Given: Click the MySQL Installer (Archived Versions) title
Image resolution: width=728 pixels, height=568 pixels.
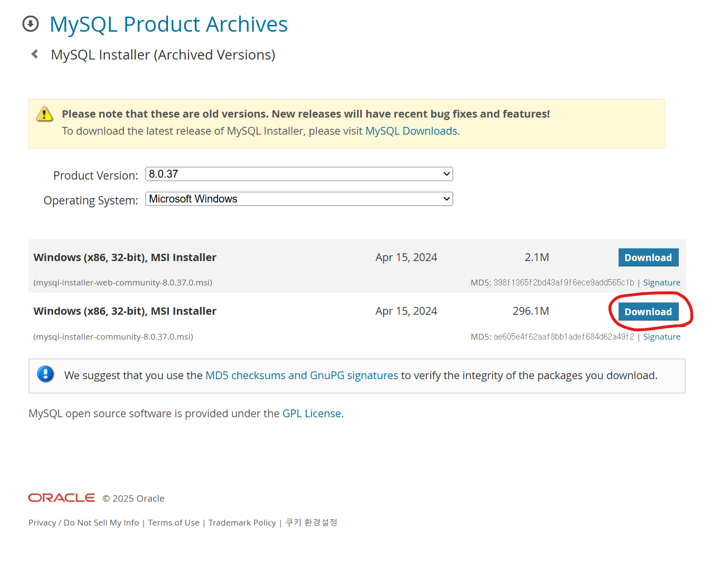Looking at the screenshot, I should (x=163, y=55).
